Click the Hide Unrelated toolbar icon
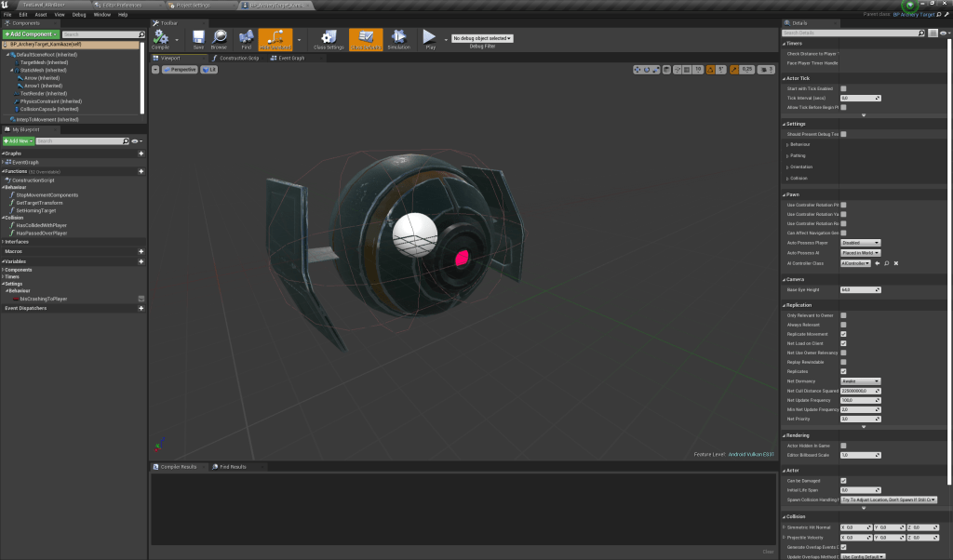The height and width of the screenshot is (560, 953). (275, 37)
